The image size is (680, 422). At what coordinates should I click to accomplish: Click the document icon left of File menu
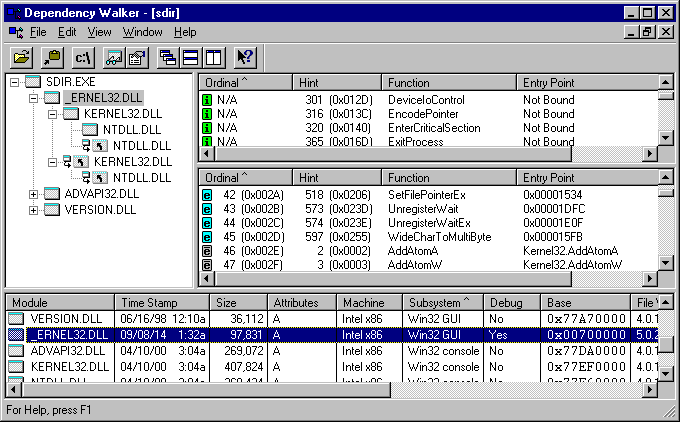coord(16,33)
